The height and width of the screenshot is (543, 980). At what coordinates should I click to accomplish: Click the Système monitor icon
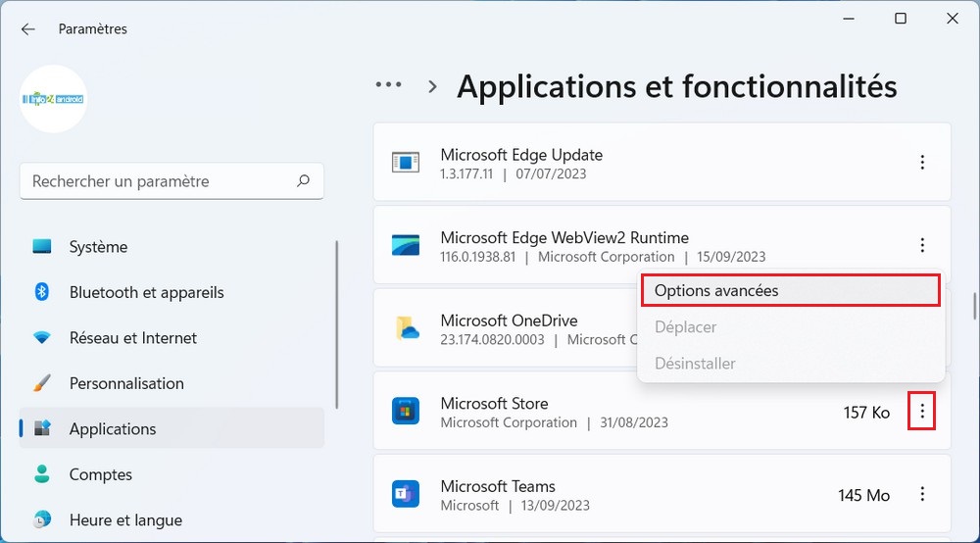pyautogui.click(x=42, y=246)
